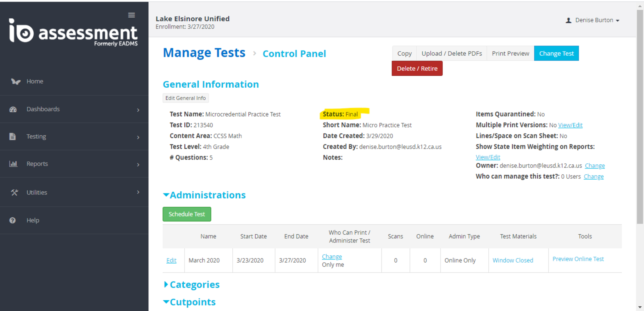Expand the Reports submenu chevron
Viewport: 644px width, 311px height.
tap(138, 164)
